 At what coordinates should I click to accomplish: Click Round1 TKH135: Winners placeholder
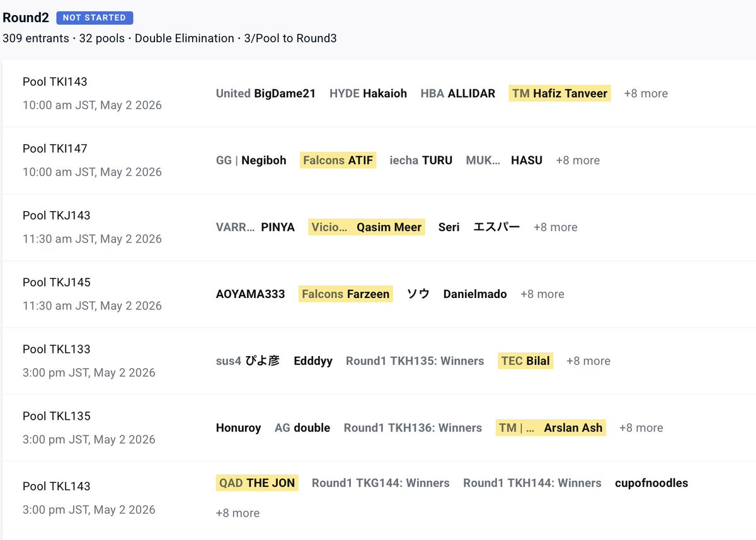(x=415, y=360)
